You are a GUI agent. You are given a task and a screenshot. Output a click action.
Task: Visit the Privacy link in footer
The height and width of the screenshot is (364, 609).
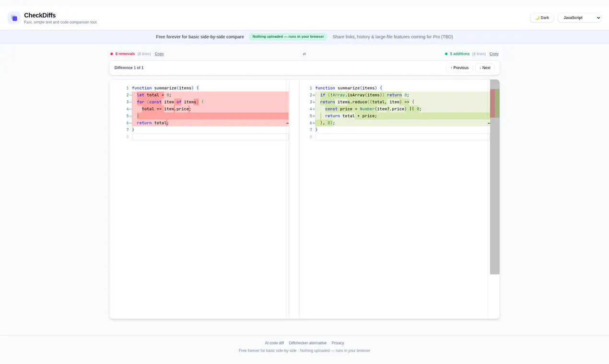tap(338, 343)
